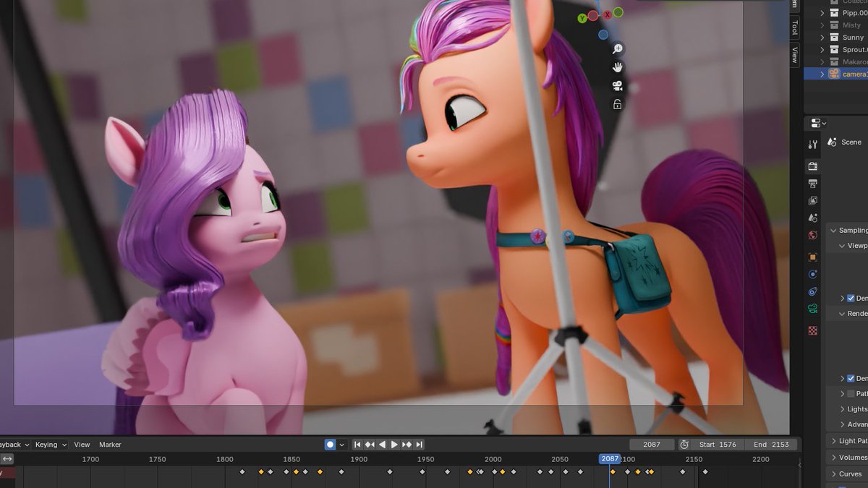Open the auto keyframing options dropdown
Image resolution: width=868 pixels, height=488 pixels.
(341, 445)
